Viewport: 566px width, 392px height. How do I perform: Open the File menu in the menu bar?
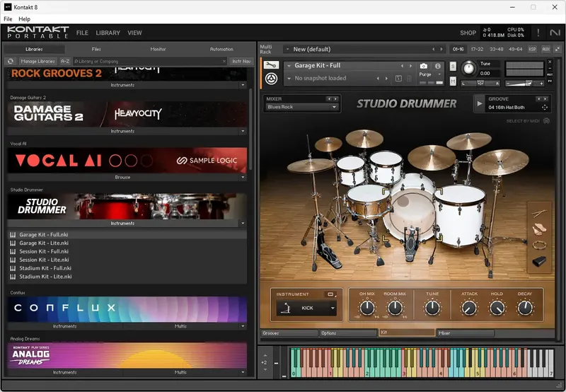tap(8, 19)
